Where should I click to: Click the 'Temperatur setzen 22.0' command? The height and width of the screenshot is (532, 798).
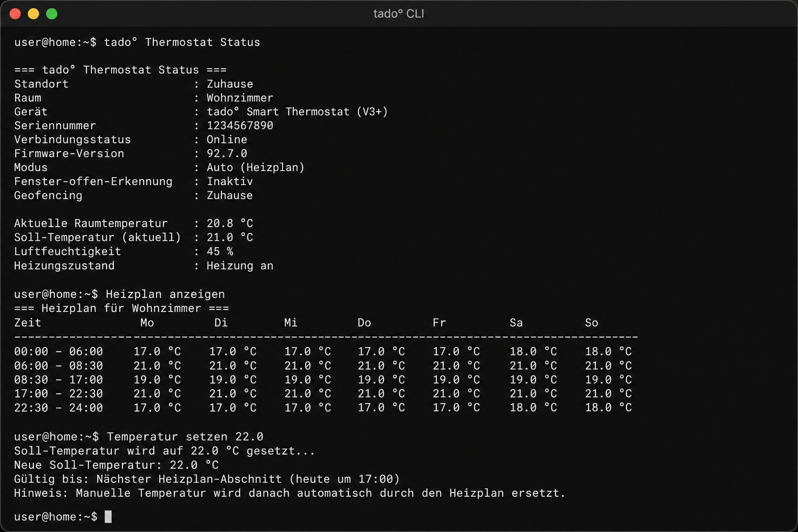(x=184, y=436)
